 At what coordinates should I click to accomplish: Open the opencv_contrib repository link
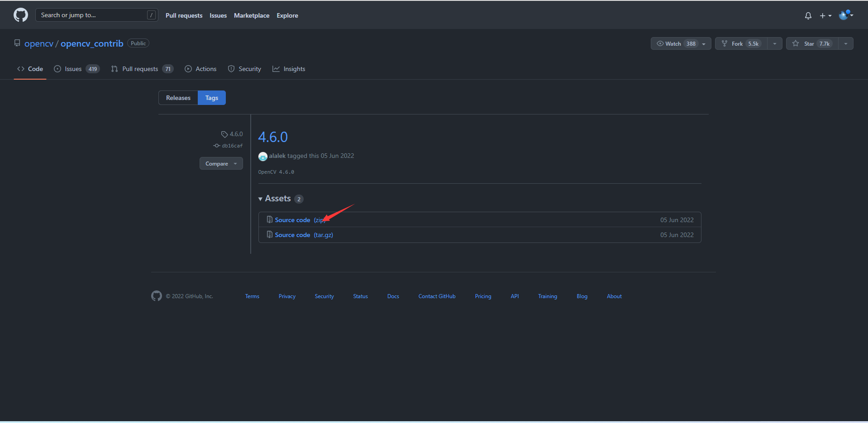(92, 43)
